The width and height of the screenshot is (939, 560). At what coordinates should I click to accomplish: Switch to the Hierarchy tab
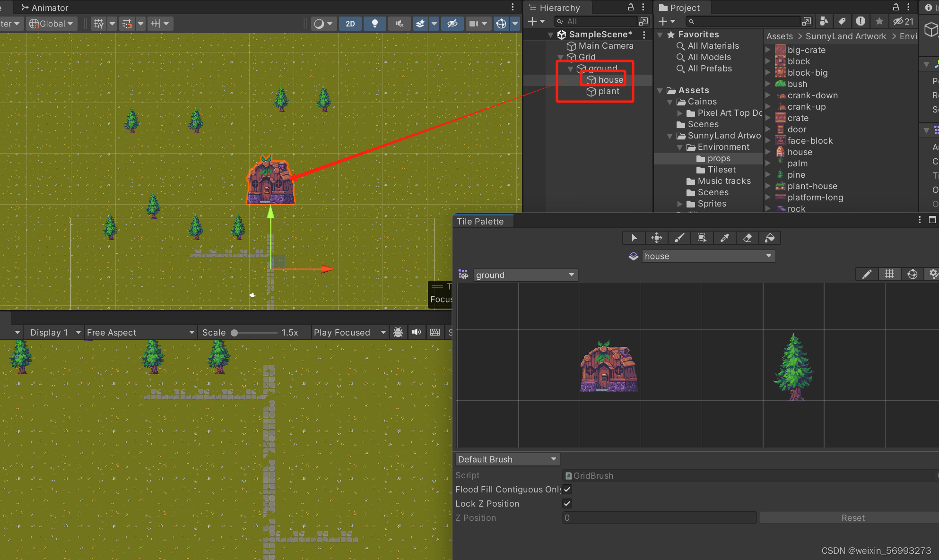click(559, 8)
